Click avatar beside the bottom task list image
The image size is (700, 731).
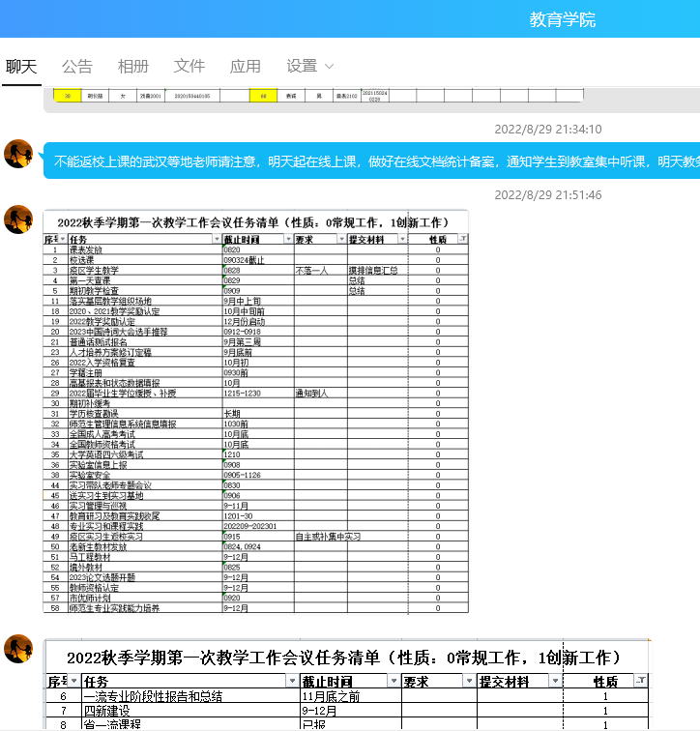point(18,649)
